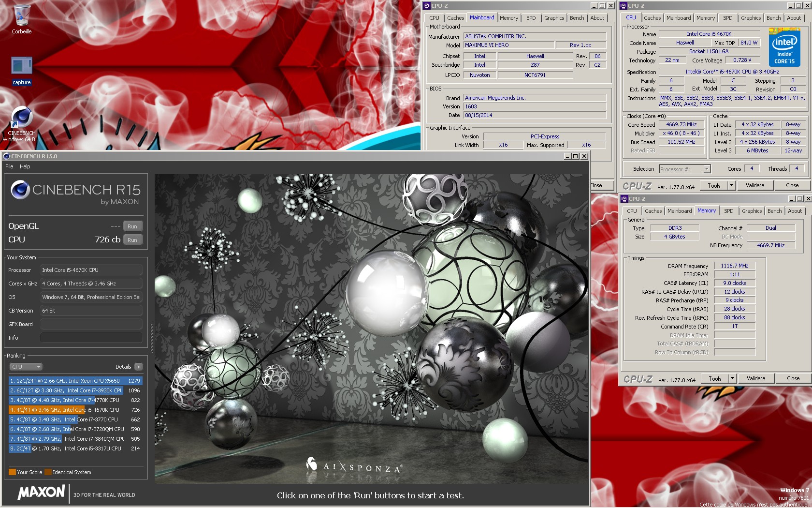Click Tools button in CPU-Z CPU window
Screen dimensions: 812x508
click(714, 185)
